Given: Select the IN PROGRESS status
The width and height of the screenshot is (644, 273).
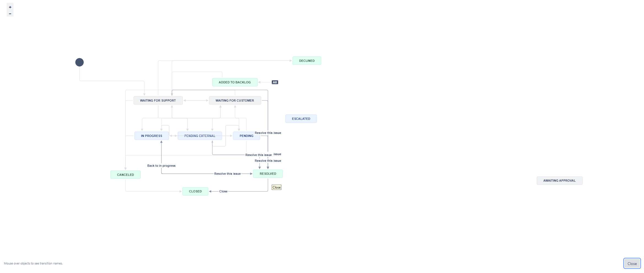Looking at the screenshot, I should pos(152,136).
